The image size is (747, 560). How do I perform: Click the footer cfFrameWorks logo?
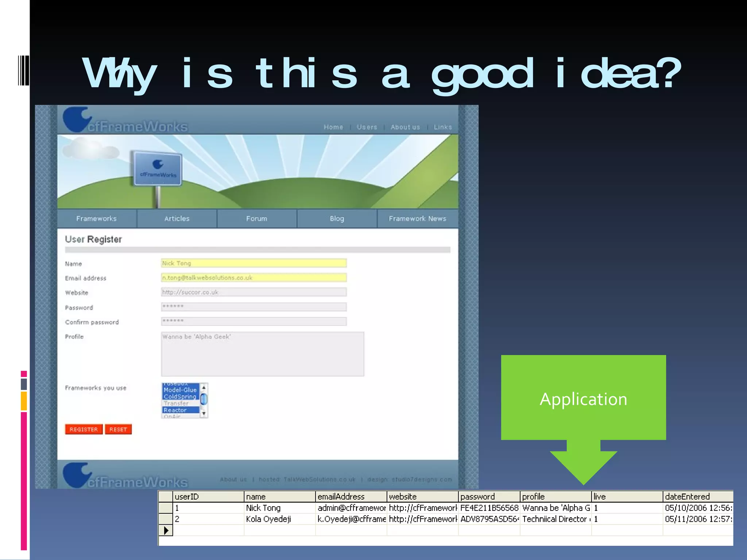click(125, 477)
